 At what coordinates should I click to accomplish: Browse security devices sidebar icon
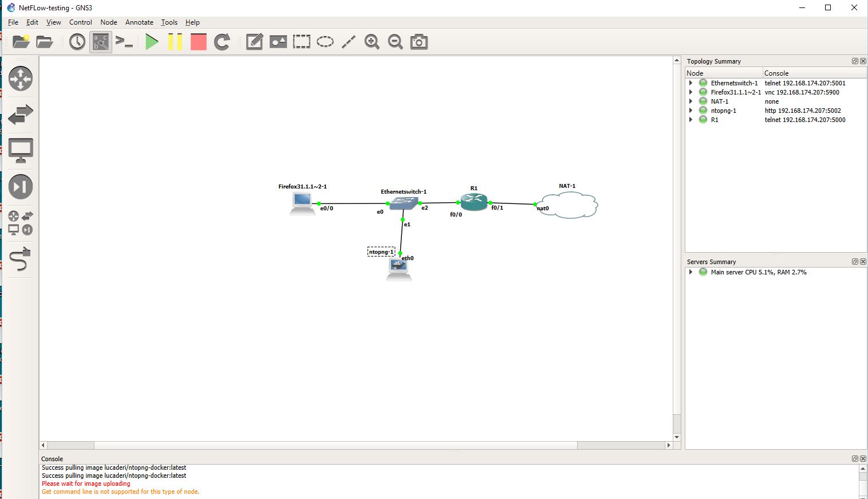tap(21, 187)
